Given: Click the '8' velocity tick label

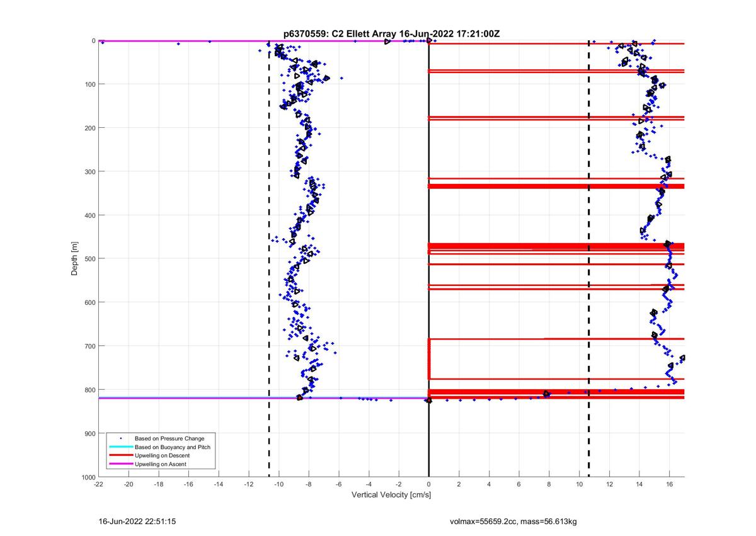Looking at the screenshot, I should click(x=549, y=484).
